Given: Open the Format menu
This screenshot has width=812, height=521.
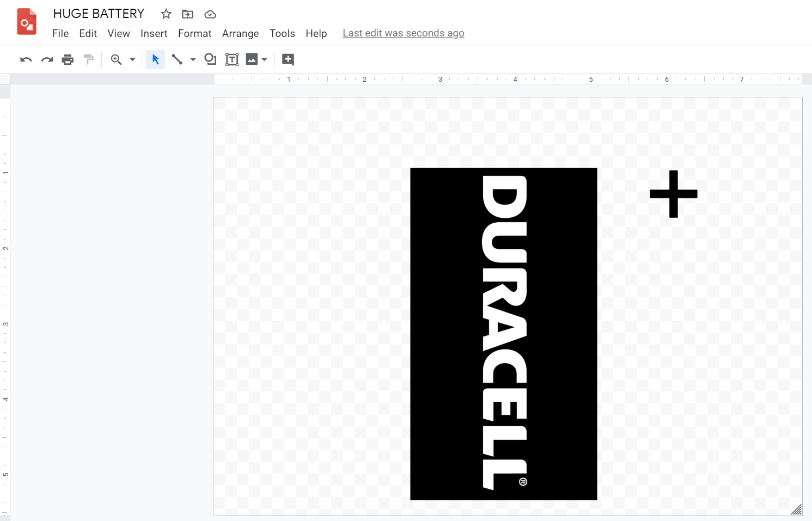Looking at the screenshot, I should pyautogui.click(x=195, y=33).
